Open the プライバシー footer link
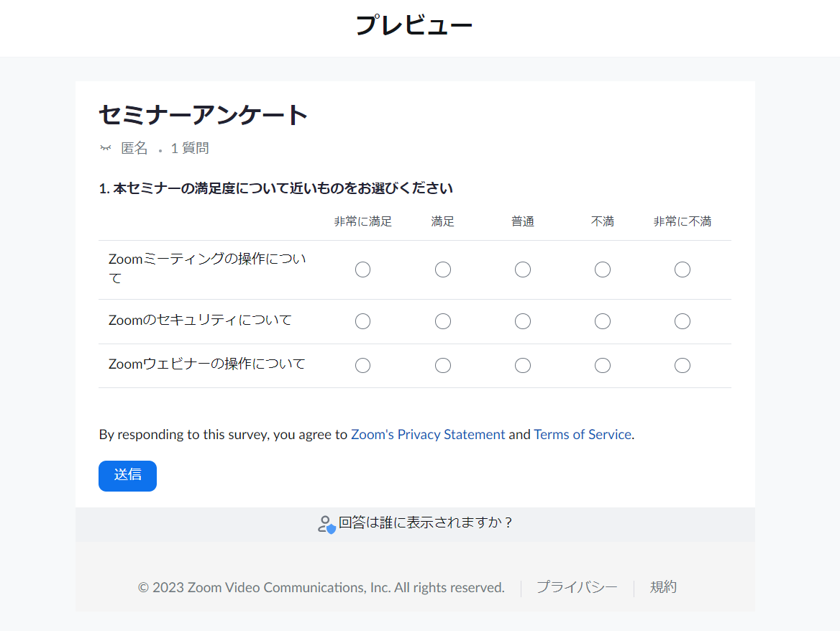This screenshot has height=631, width=840. coord(577,587)
